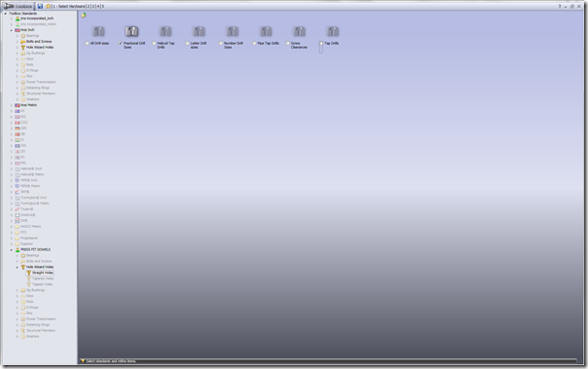The height and width of the screenshot is (369, 588).
Task: Click the save icon in the Toolbox toolbar
Action: [x=40, y=6]
